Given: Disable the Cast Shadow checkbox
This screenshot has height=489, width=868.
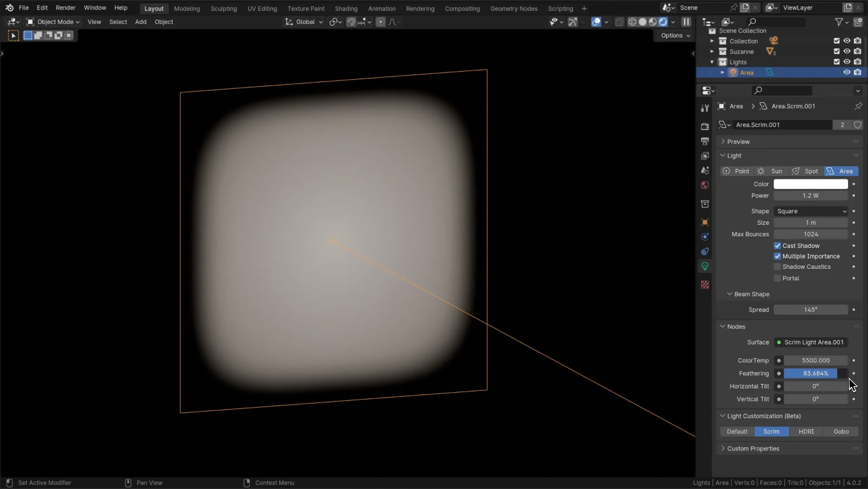Looking at the screenshot, I should (777, 245).
